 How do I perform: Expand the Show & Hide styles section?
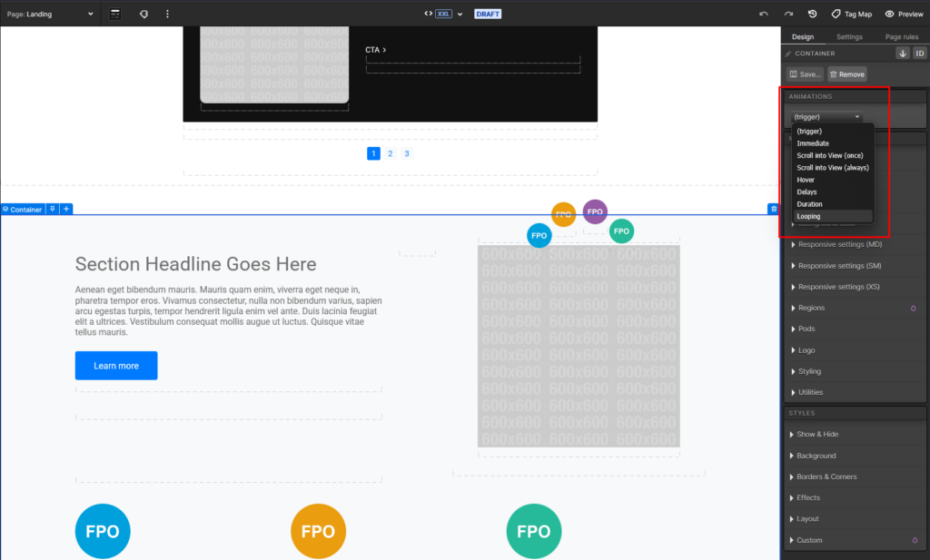[x=817, y=435]
